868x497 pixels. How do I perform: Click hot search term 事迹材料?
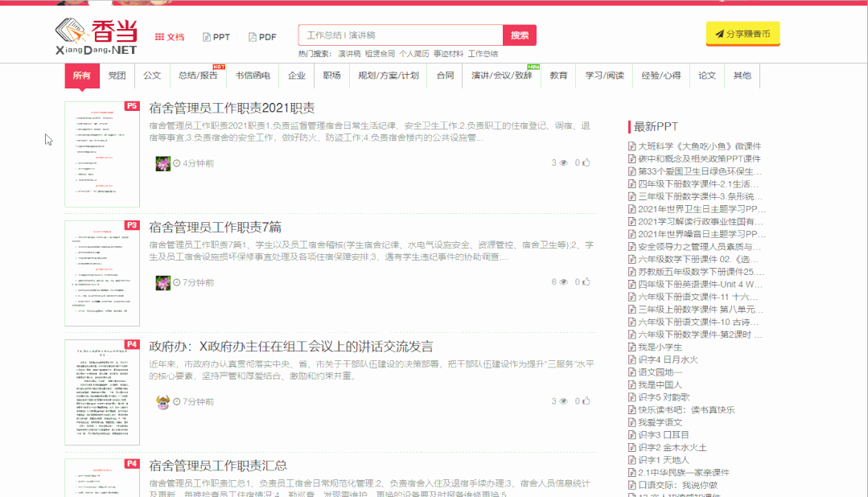[448, 54]
